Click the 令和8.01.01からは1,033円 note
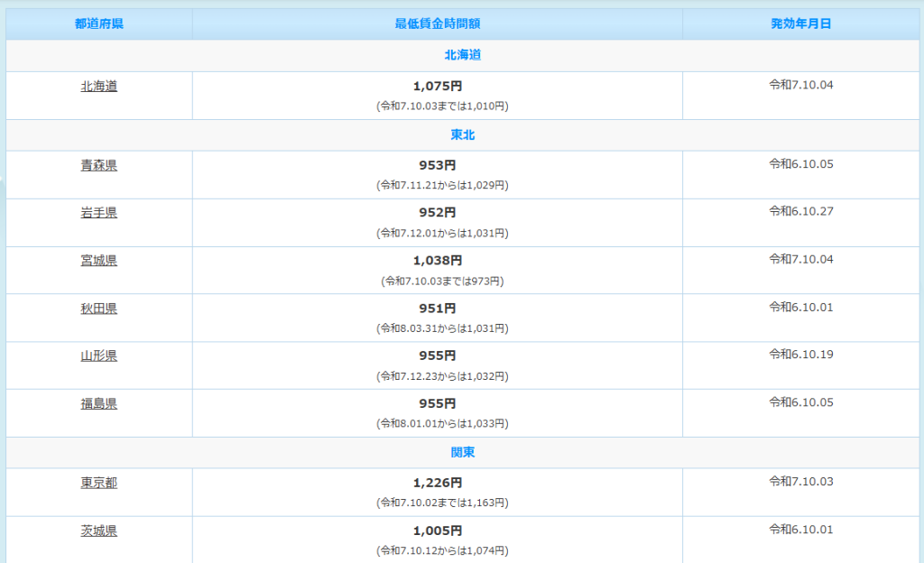924x563 pixels. [442, 423]
